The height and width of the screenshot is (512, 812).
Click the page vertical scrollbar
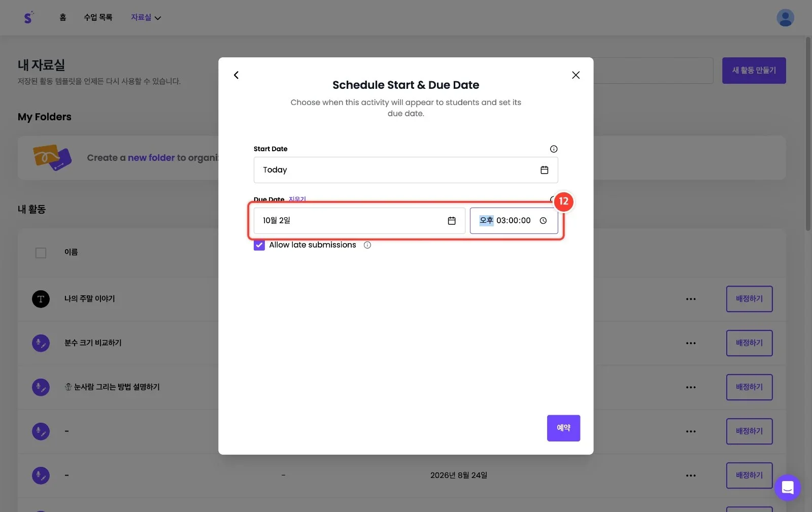pos(808,134)
